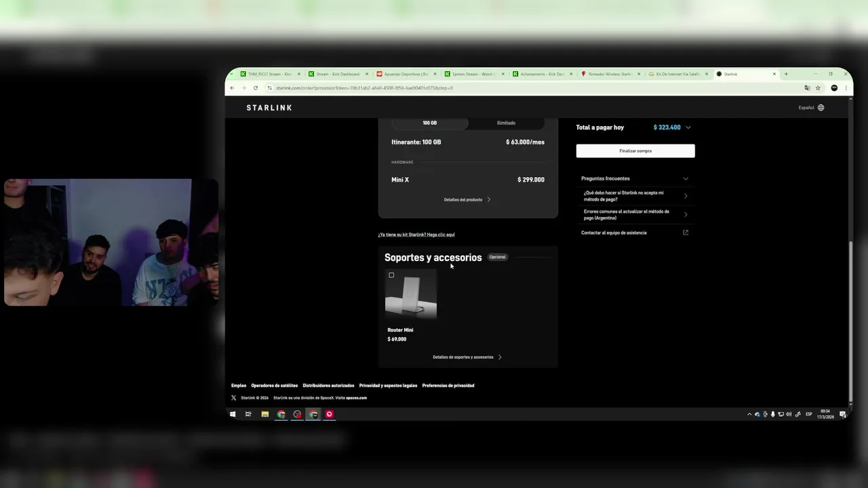Click the microphone icon in system tray
868x488 pixels.
[x=772, y=414]
